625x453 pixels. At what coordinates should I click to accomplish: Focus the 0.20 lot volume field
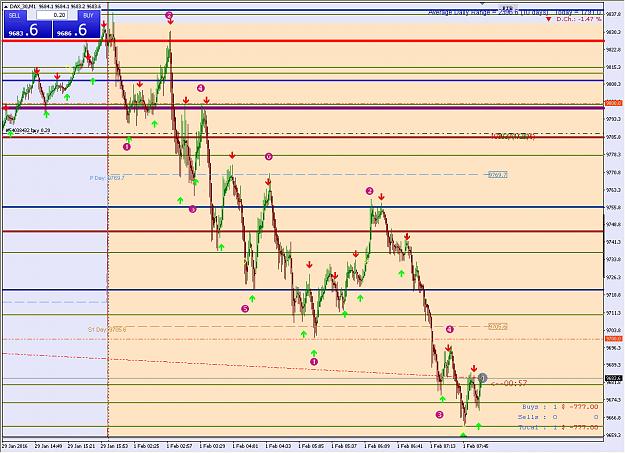point(52,15)
